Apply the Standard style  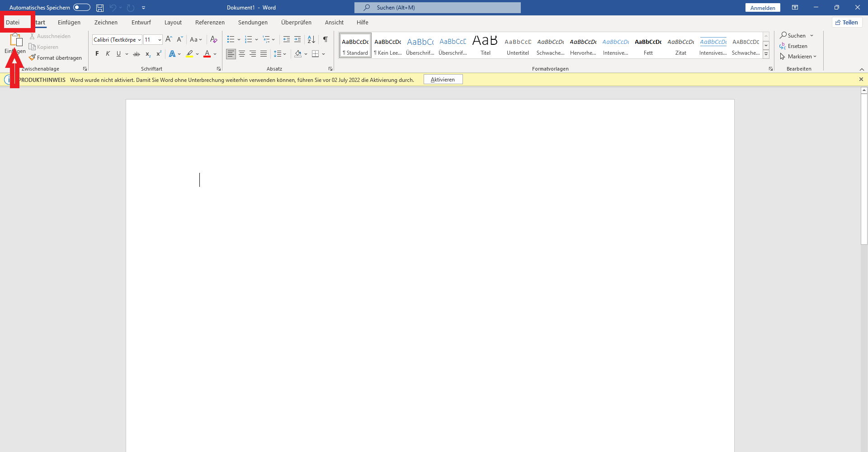pyautogui.click(x=355, y=45)
